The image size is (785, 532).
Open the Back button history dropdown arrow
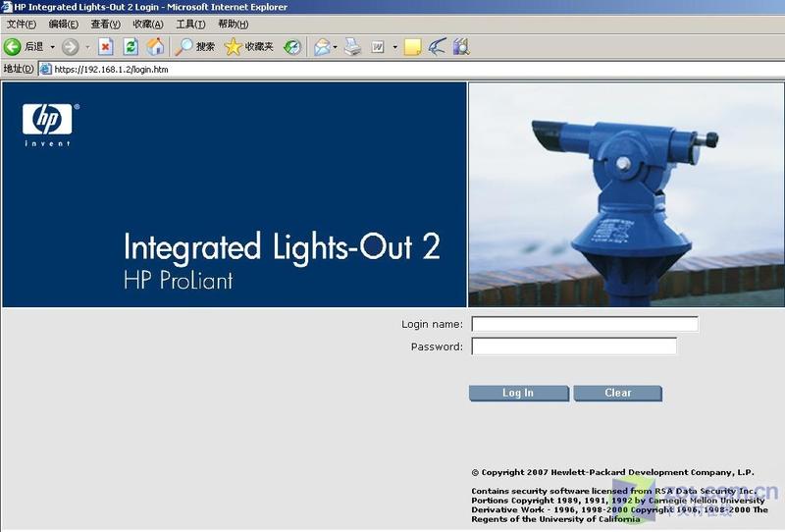52,47
